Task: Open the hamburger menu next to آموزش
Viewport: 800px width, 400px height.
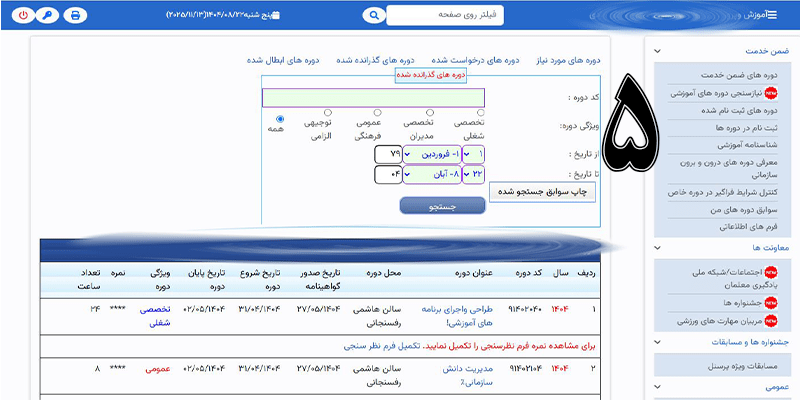Action: tap(772, 15)
